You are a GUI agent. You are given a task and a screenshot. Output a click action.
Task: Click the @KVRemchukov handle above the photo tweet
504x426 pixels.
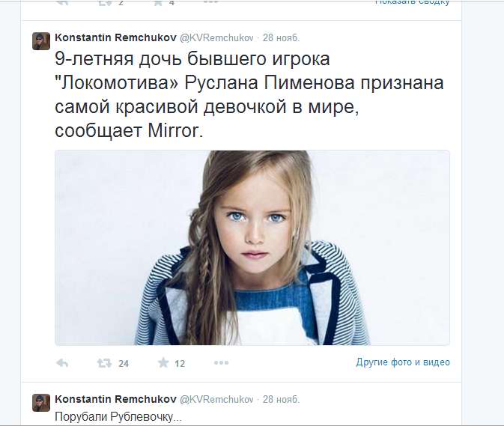[216, 38]
